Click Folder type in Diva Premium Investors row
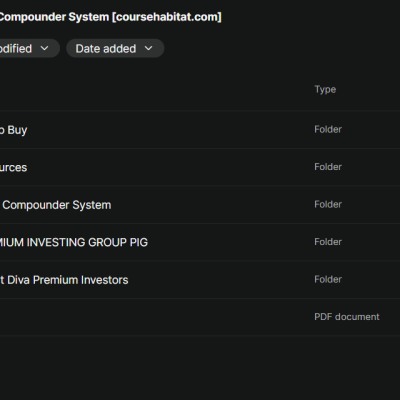 [x=328, y=279]
